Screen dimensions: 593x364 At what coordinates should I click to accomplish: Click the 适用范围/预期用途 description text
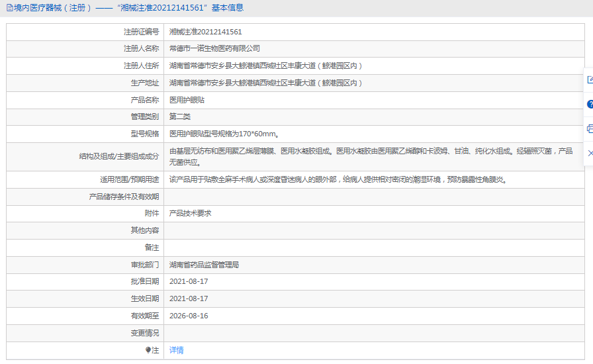coord(338,179)
